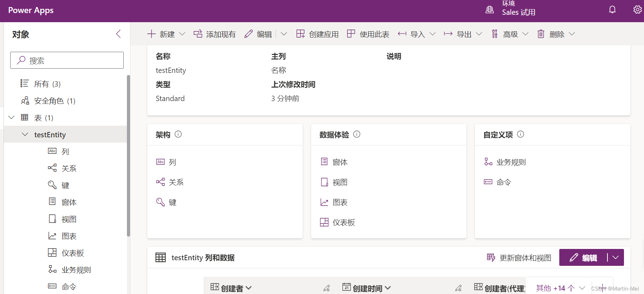This screenshot has height=294, width=644.
Task: Select 视图 in left tree
Action: tap(65, 219)
